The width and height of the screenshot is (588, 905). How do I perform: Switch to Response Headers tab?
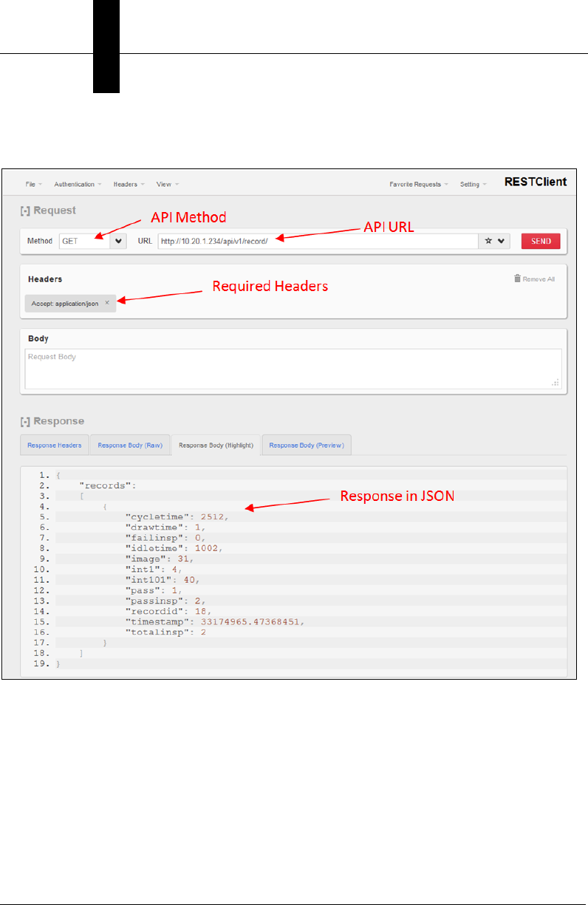coord(55,445)
